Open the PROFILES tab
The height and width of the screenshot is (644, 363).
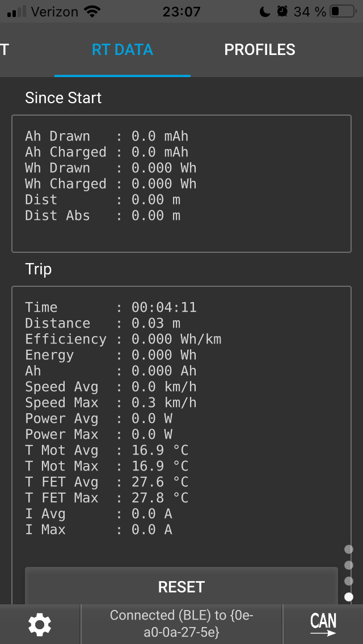point(260,50)
